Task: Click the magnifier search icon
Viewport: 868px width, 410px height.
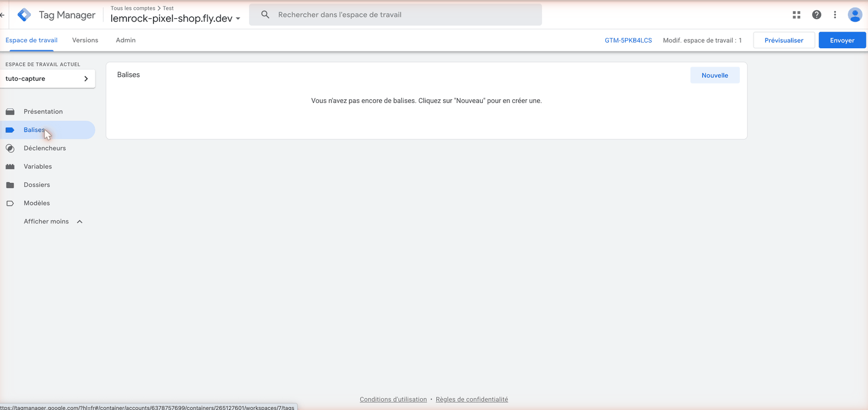Action: 265,15
